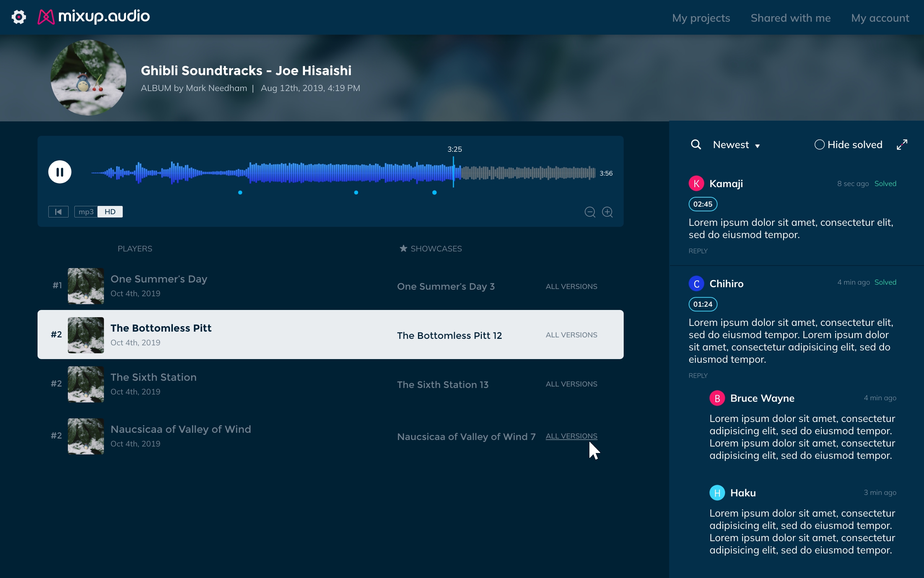Screen dimensions: 924x578
Task: Zoom out the waveform
Action: (x=589, y=212)
